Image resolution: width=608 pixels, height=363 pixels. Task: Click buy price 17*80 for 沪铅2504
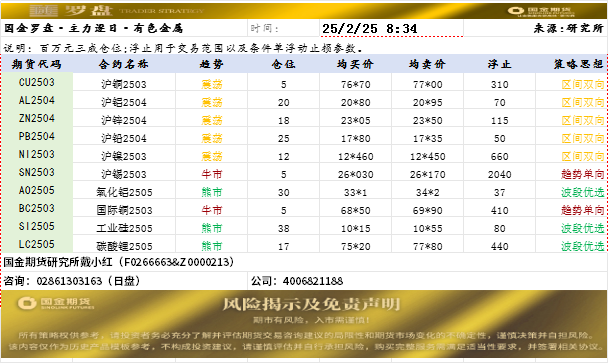[356, 138]
